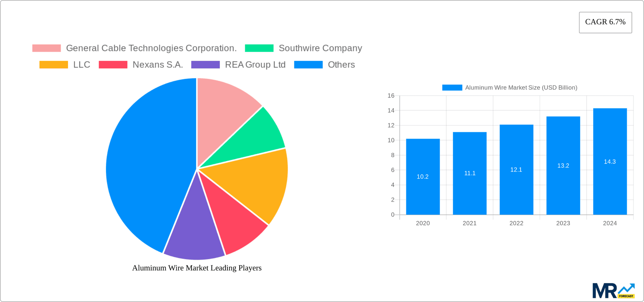Click the green Southwire Company legend swatch
644x302 pixels.
coord(259,48)
